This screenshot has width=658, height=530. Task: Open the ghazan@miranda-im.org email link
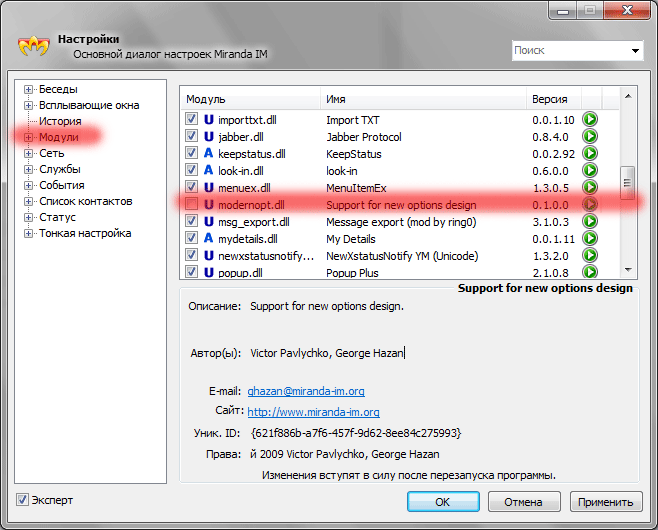click(306, 391)
